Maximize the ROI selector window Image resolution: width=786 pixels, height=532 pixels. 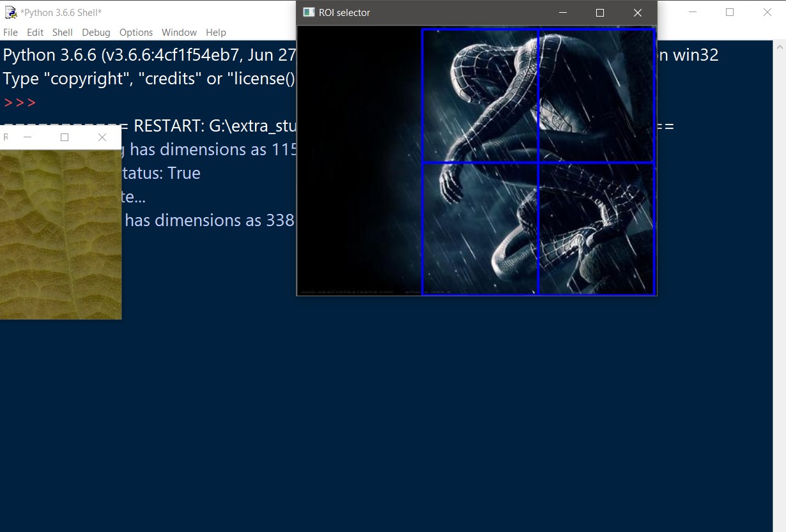click(x=600, y=13)
